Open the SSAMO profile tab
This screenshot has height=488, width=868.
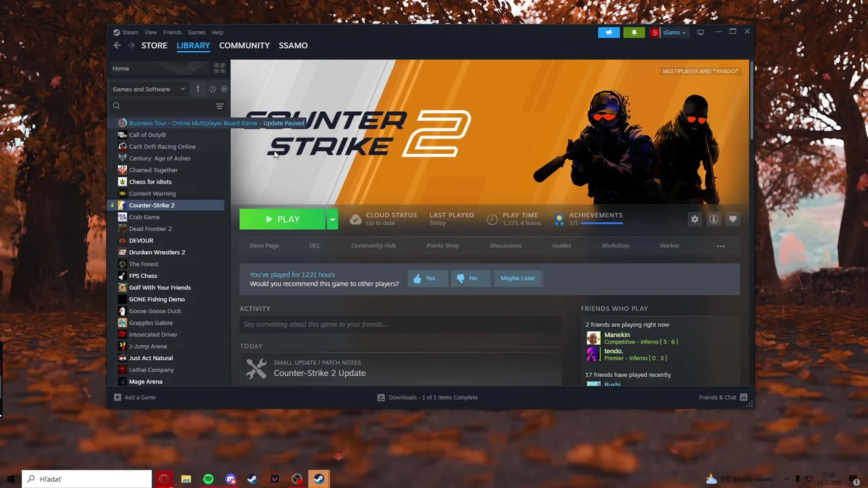click(x=293, y=45)
